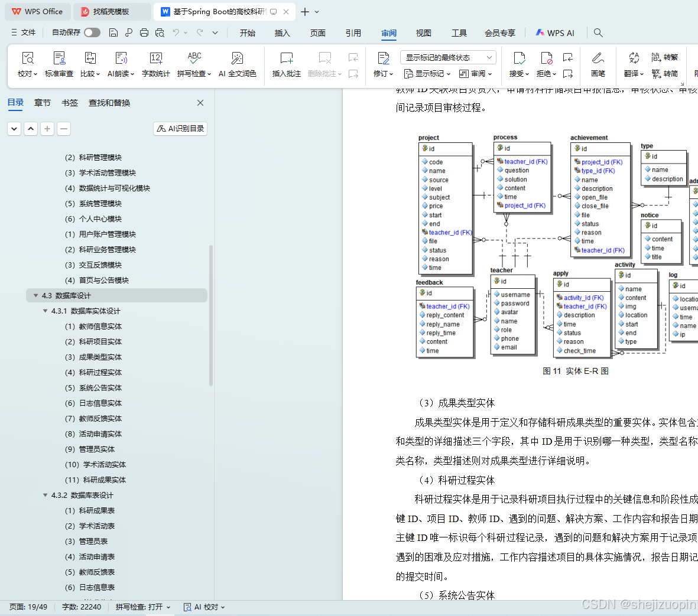
Task: Collapse the 4.3 数据库设计 node
Action: click(35, 295)
